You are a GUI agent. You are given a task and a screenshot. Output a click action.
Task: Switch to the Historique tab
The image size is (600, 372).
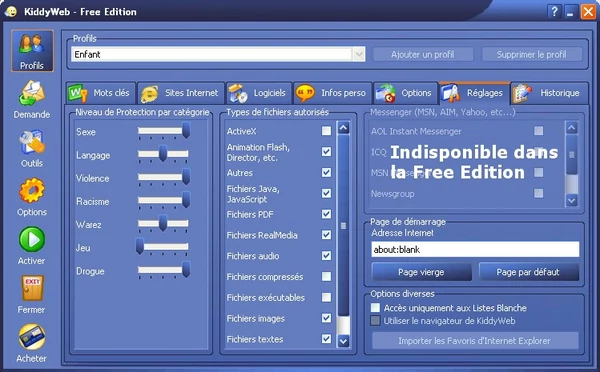point(549,93)
